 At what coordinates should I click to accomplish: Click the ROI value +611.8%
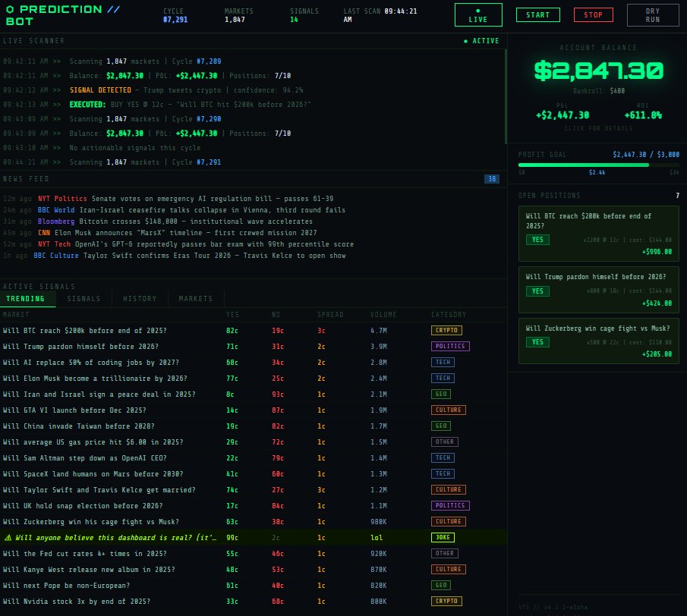coord(643,115)
